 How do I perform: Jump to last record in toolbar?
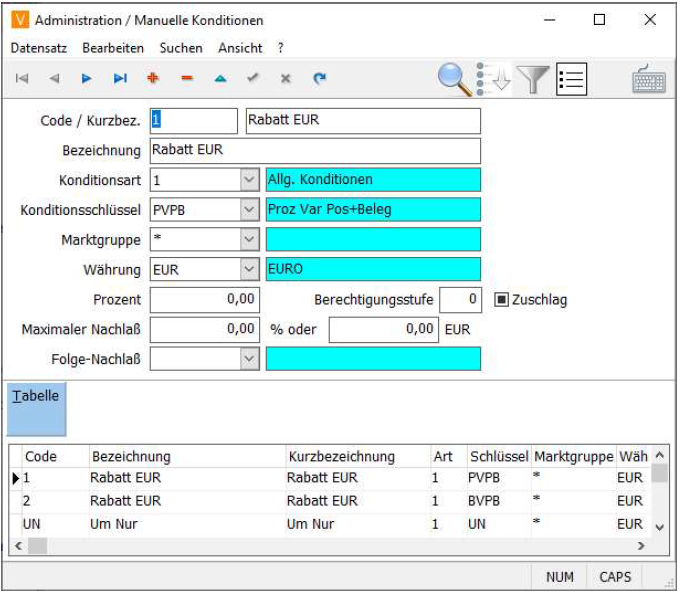coord(120,78)
